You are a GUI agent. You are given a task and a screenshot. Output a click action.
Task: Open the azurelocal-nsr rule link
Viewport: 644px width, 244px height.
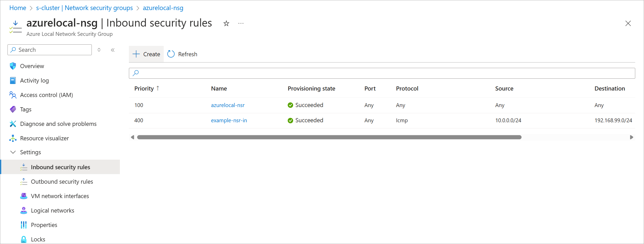[228, 105]
